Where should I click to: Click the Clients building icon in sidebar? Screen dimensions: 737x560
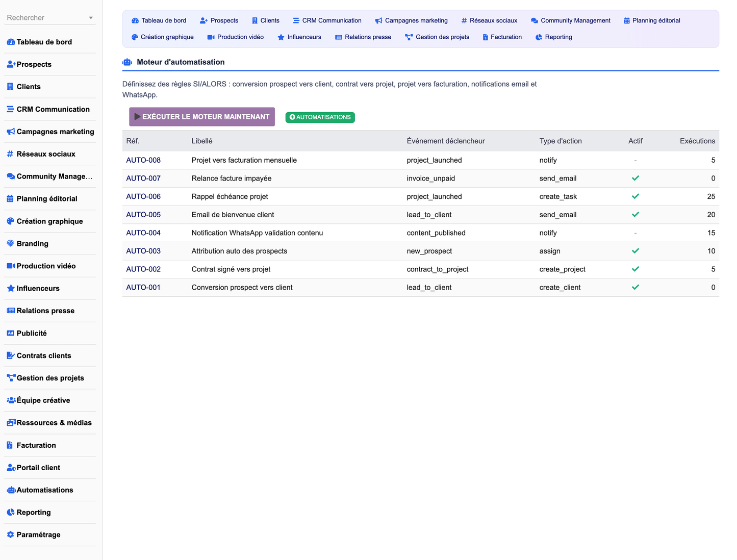coord(10,87)
